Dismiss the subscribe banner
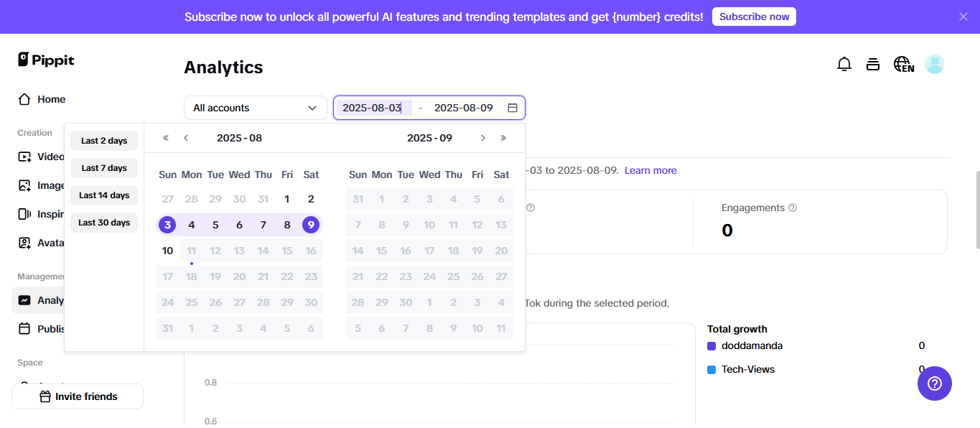 tap(963, 17)
